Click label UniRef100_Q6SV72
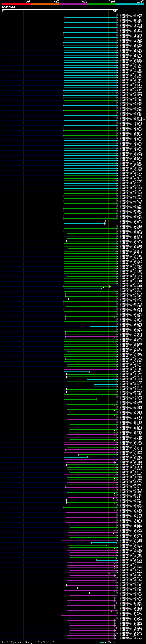The width and height of the screenshot is (146, 644). tap(131, 387)
